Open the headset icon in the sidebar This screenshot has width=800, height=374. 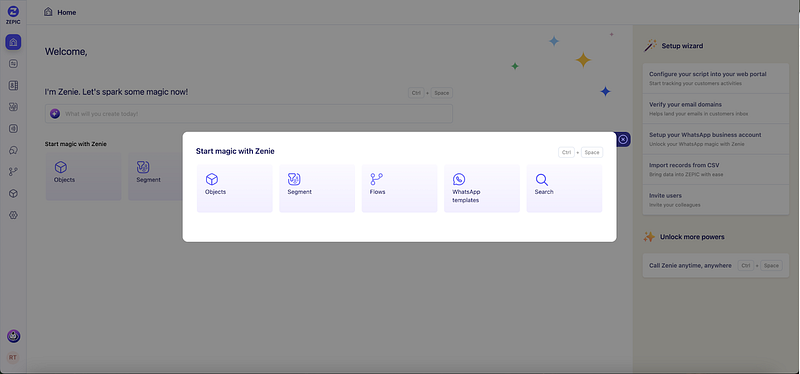tap(13, 151)
